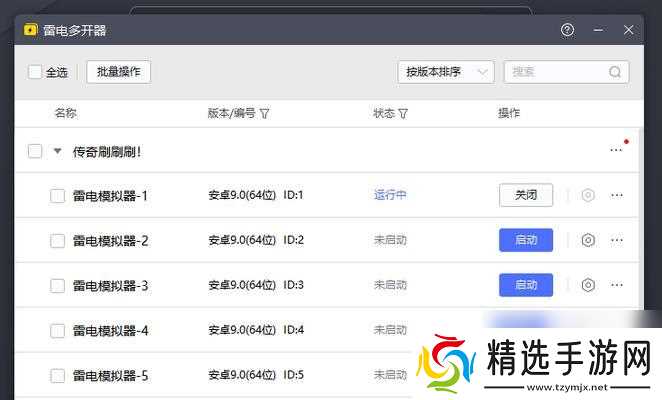Open more options for 雷电模拟器-3
This screenshot has width=662, height=400.
[x=617, y=285]
